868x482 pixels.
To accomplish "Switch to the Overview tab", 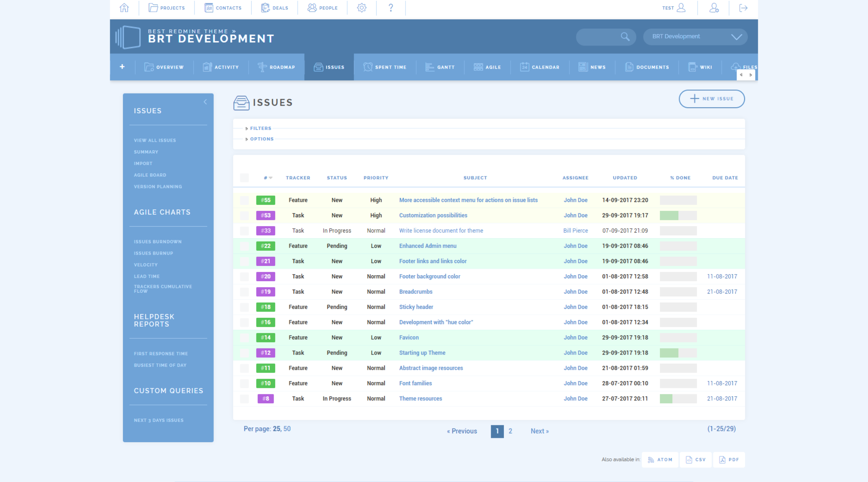I will click(164, 67).
